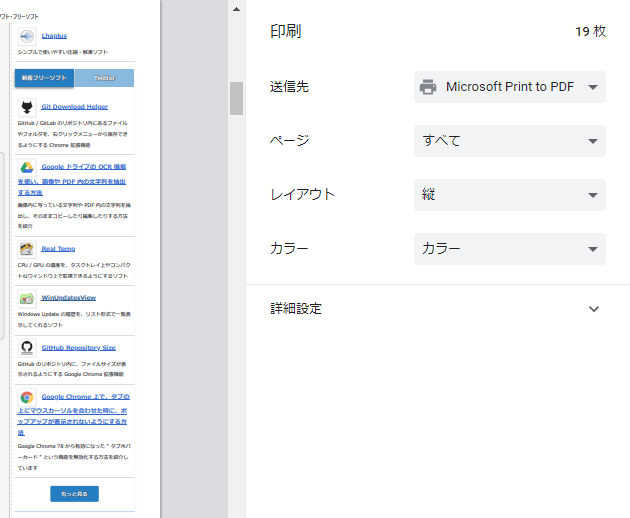Click the arrow in the レイアウト dropdown
630x518 pixels.
(593, 195)
